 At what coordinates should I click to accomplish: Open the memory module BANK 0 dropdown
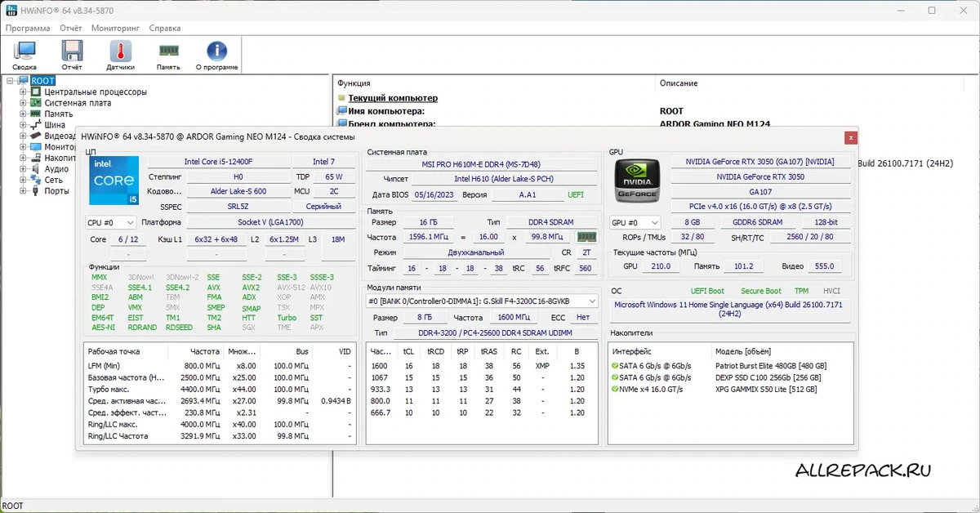(x=482, y=301)
